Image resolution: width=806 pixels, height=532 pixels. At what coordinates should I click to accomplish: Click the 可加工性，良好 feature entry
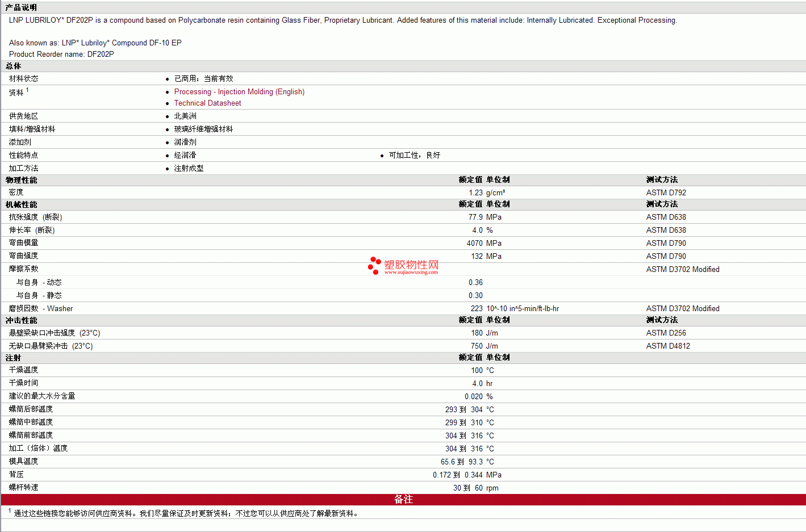(415, 156)
